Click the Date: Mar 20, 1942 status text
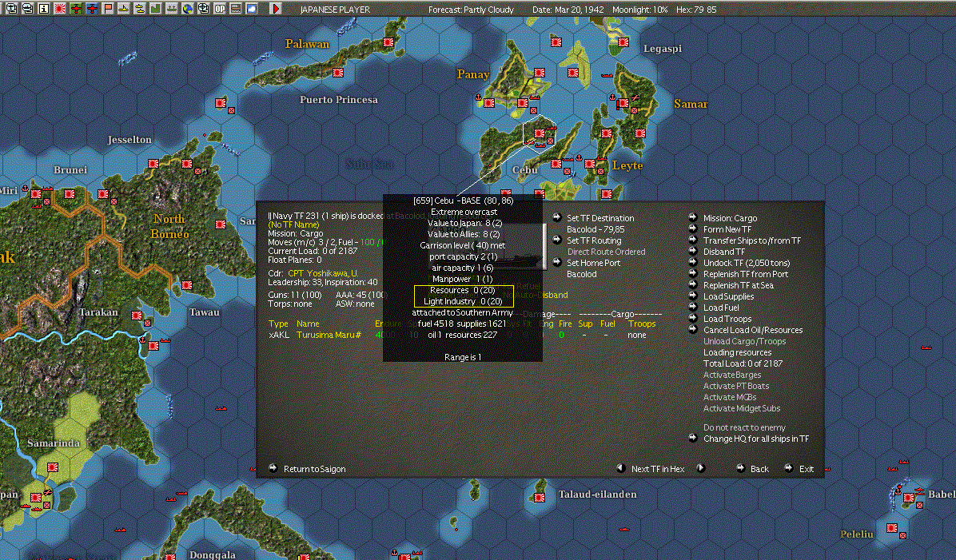This screenshot has height=560, width=956. tap(568, 10)
